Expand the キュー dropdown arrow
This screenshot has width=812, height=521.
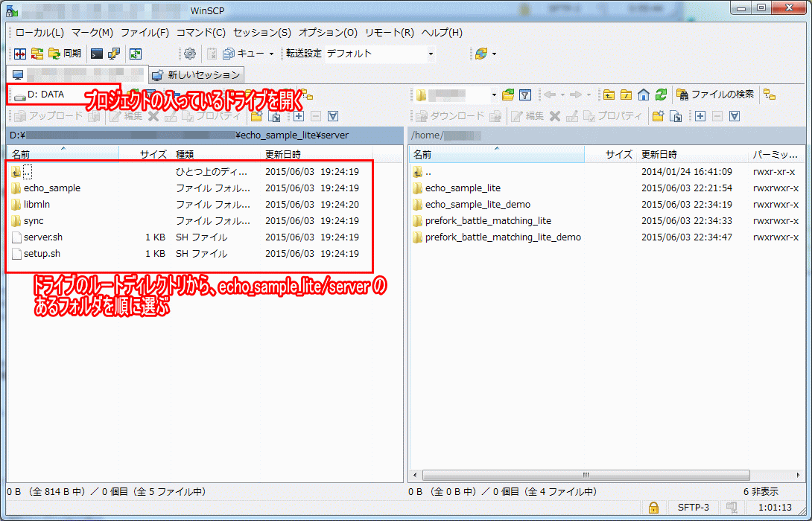click(x=271, y=54)
